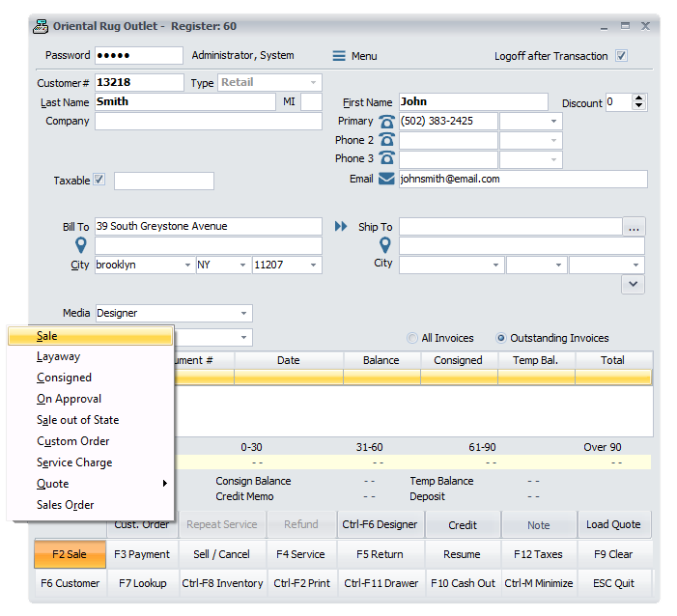Open the Phone 2 type dropdown
The width and height of the screenshot is (677, 616).
pos(553,140)
